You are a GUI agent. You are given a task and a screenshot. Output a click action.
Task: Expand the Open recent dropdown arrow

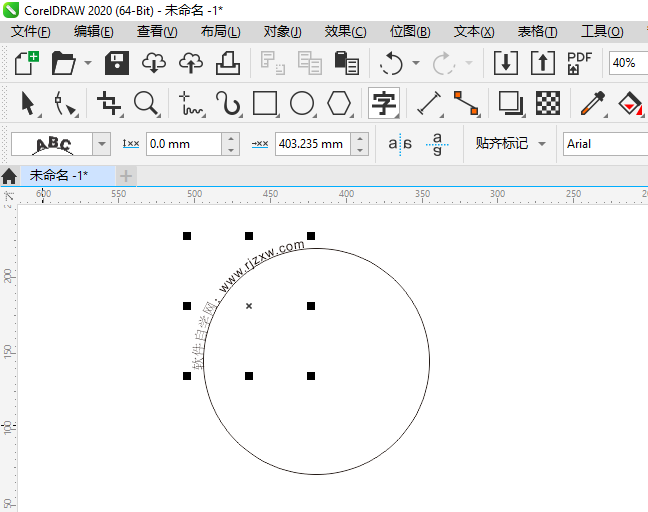[88, 63]
